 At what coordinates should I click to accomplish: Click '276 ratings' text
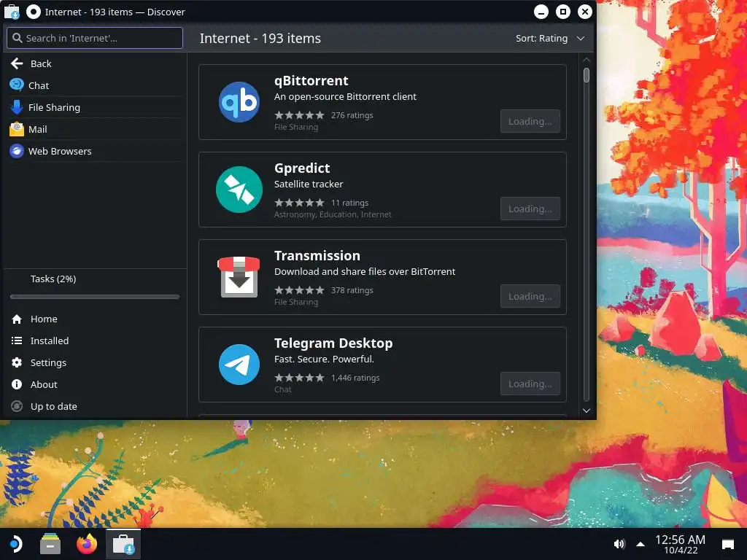[x=352, y=115]
